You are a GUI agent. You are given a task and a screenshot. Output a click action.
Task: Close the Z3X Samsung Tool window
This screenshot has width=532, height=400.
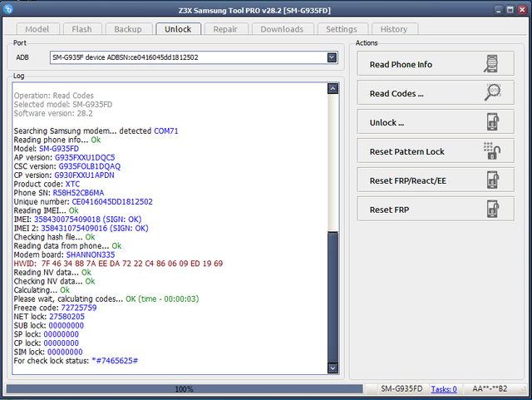[522, 10]
